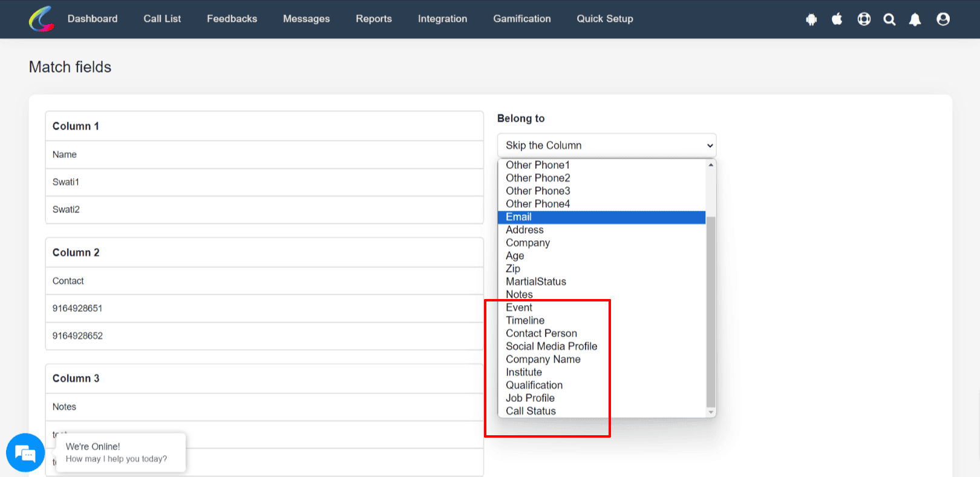Screen dimensions: 980x477
Task: Open Integration in navigation bar
Action: [442, 19]
